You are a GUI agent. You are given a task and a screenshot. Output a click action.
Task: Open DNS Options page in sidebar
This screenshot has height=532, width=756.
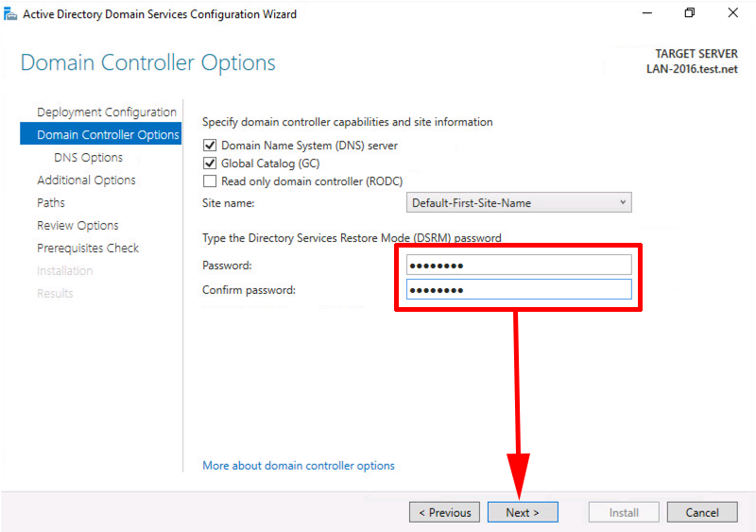pyautogui.click(x=88, y=157)
